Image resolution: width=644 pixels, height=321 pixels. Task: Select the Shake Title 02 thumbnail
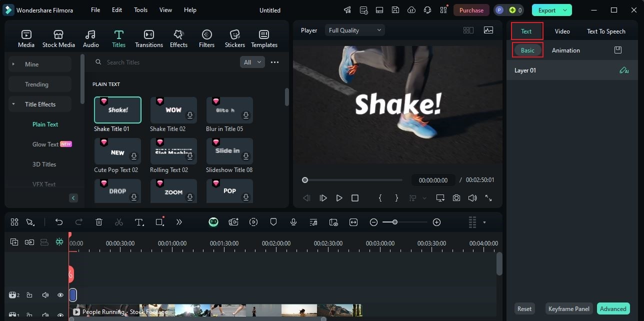[x=173, y=110]
